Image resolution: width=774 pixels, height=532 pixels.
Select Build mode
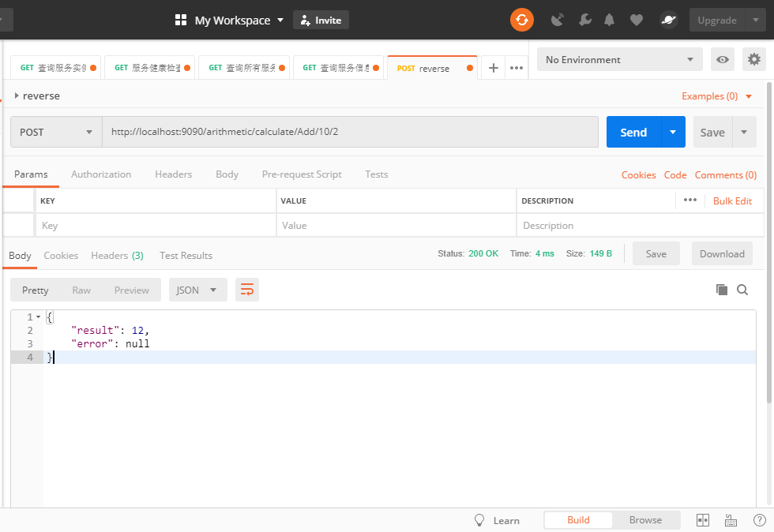(x=578, y=520)
